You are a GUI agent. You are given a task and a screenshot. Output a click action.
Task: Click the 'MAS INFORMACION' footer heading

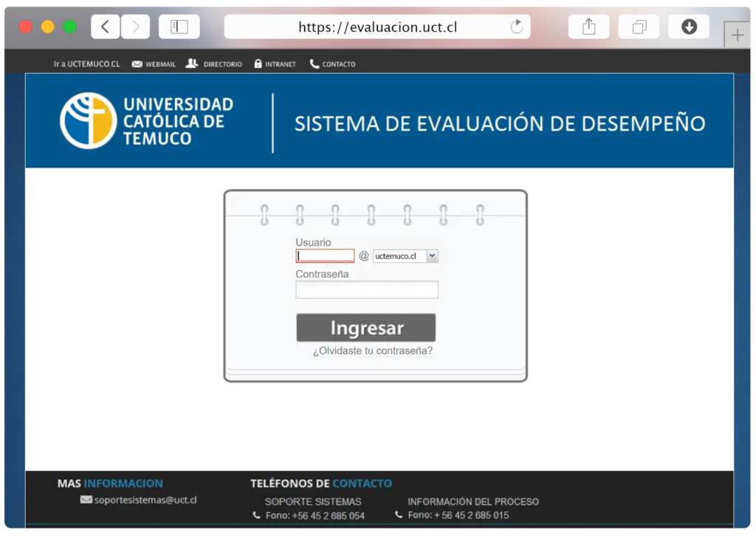point(111,484)
